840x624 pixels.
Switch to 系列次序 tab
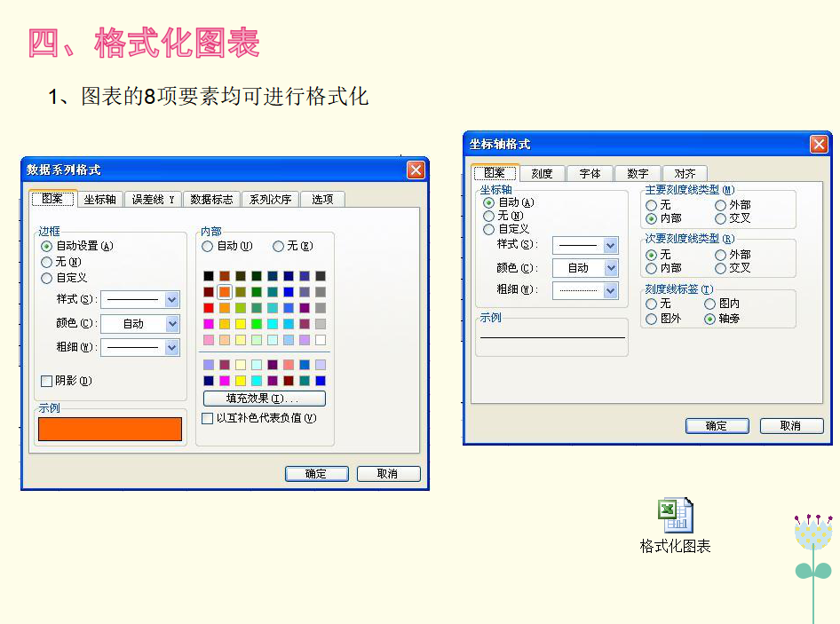(x=271, y=199)
